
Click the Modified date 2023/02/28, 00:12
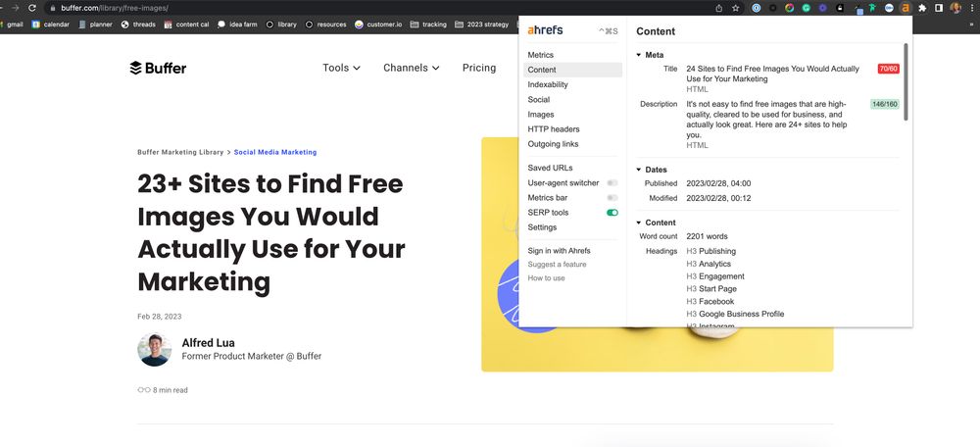718,198
